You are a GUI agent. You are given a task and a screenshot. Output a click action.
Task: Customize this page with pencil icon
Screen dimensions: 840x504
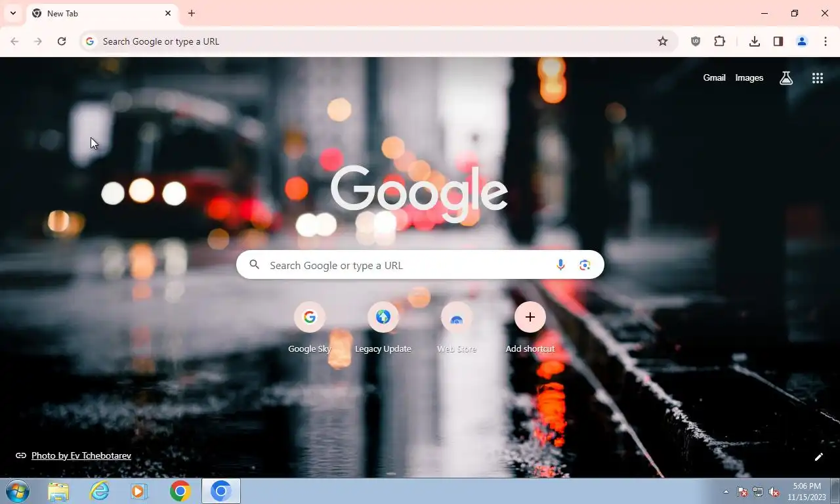coord(819,457)
